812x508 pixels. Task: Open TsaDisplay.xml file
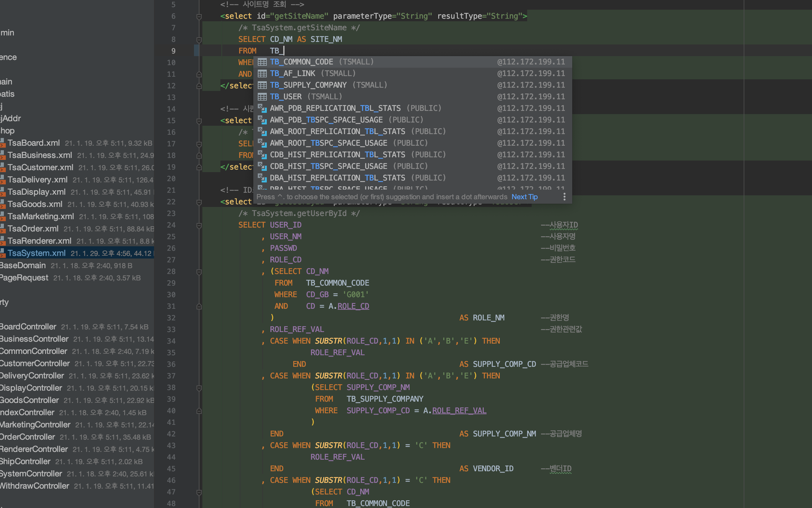(x=77, y=192)
